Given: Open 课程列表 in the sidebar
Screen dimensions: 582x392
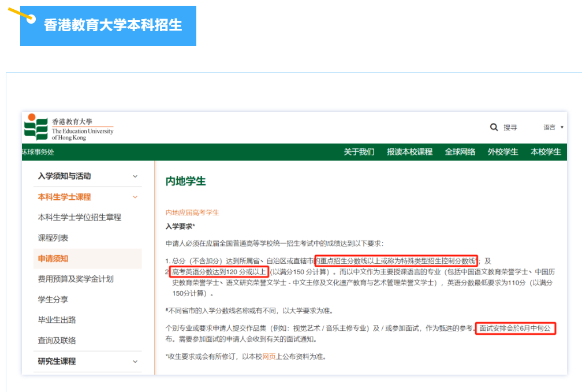Looking at the screenshot, I should [x=53, y=238].
